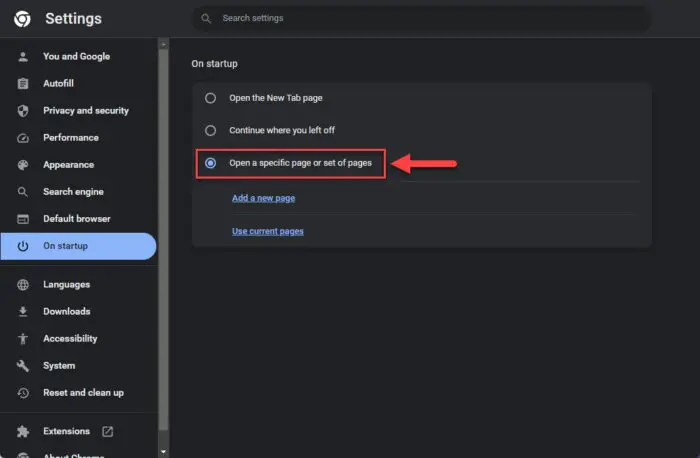Select Continue where you left off radio

[210, 130]
